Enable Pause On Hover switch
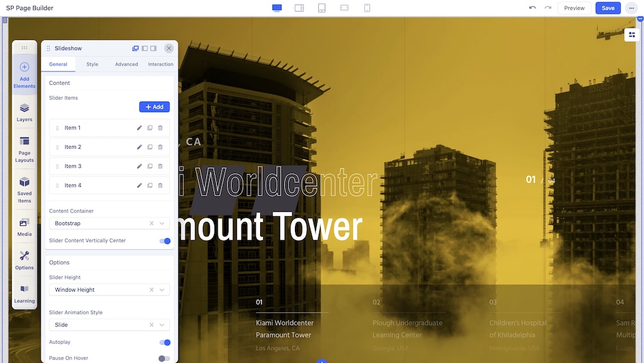Screen dimensions: 644x363 [x=164, y=358]
